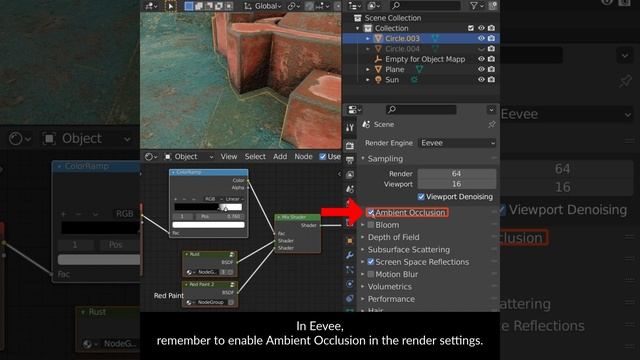Open the Object Constraints tab icon
This screenshot has height=360, width=640.
pos(350,298)
